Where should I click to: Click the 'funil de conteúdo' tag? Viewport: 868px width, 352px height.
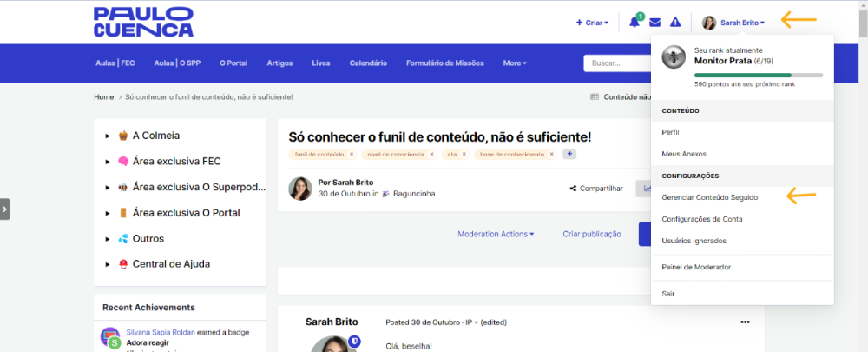pos(319,155)
